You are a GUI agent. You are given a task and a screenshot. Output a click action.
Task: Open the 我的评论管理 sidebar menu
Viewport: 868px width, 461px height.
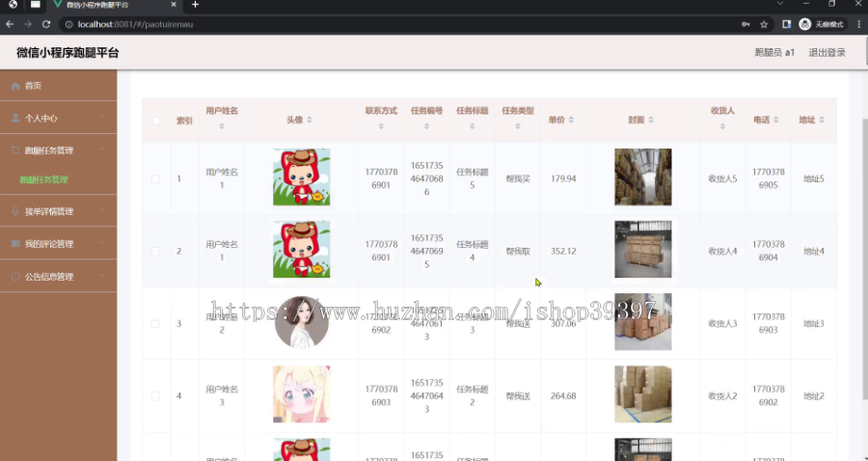(58, 243)
